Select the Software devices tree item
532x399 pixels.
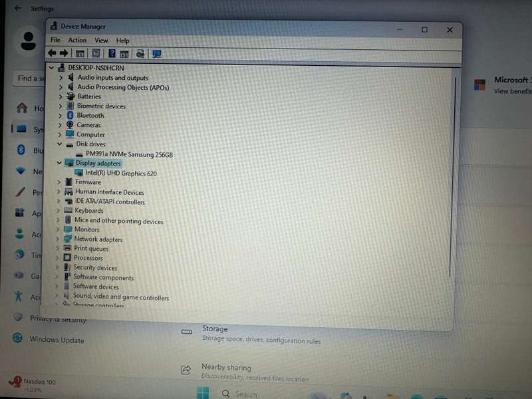point(96,287)
